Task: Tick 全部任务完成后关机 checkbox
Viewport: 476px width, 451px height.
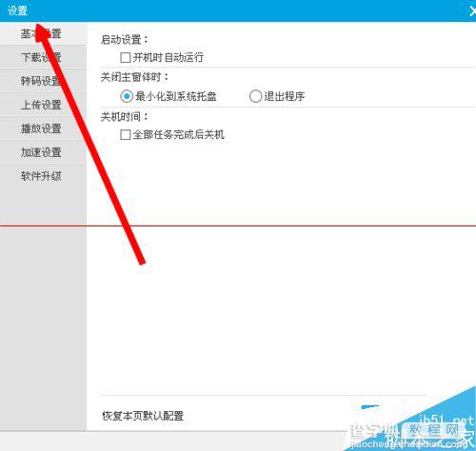Action: [x=126, y=135]
